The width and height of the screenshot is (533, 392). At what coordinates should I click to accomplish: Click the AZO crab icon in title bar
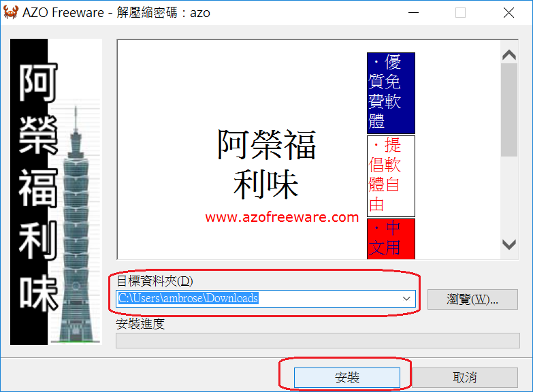(10, 12)
